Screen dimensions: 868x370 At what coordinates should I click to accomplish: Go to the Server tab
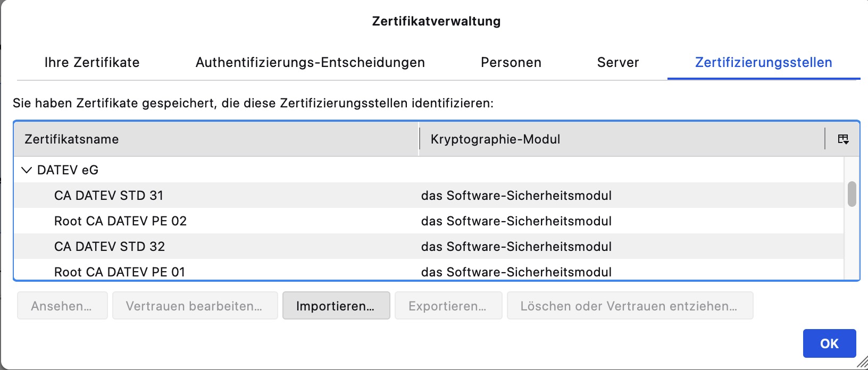pyautogui.click(x=617, y=63)
